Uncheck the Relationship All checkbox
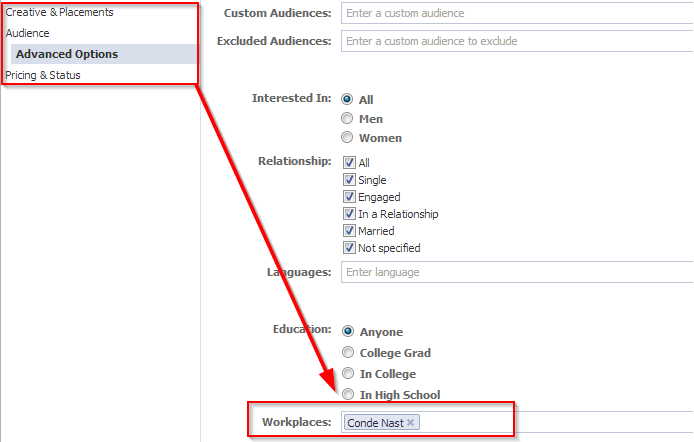Screen dimensions: 694x442 tap(349, 162)
